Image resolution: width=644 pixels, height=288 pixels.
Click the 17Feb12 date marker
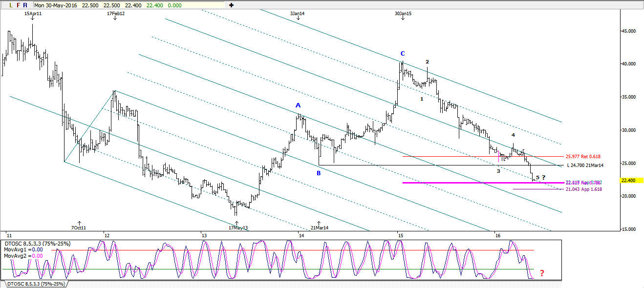[116, 14]
